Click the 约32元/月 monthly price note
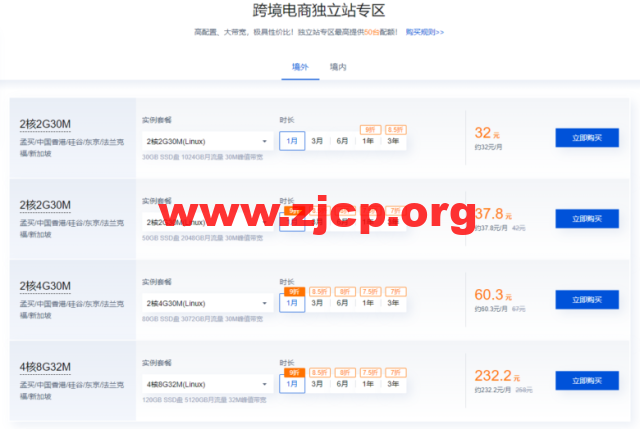Image resolution: width=640 pixels, height=429 pixels. (x=488, y=147)
